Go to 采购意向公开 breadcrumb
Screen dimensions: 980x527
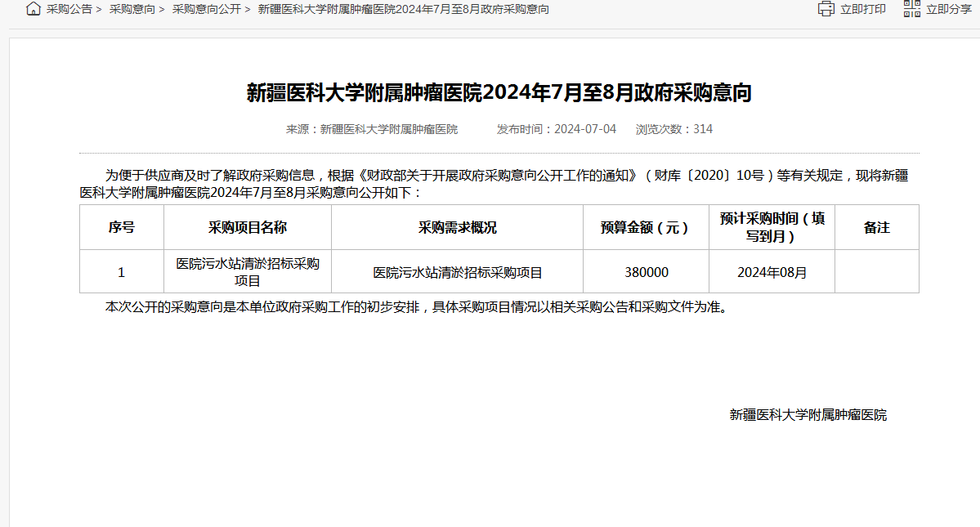tap(206, 9)
